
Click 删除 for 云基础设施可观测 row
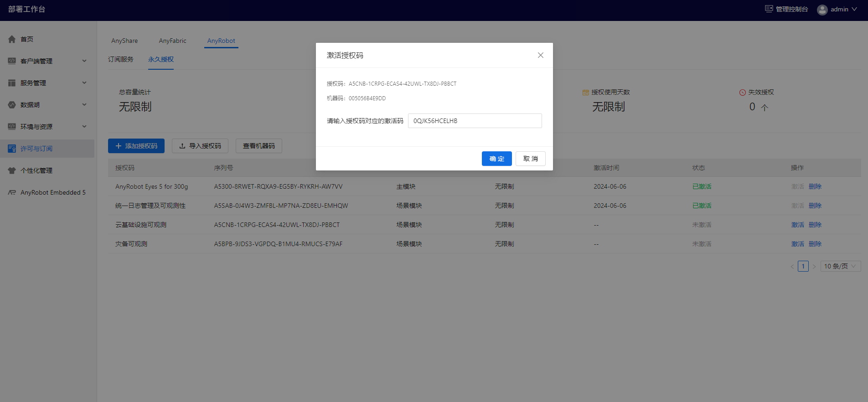pos(815,225)
